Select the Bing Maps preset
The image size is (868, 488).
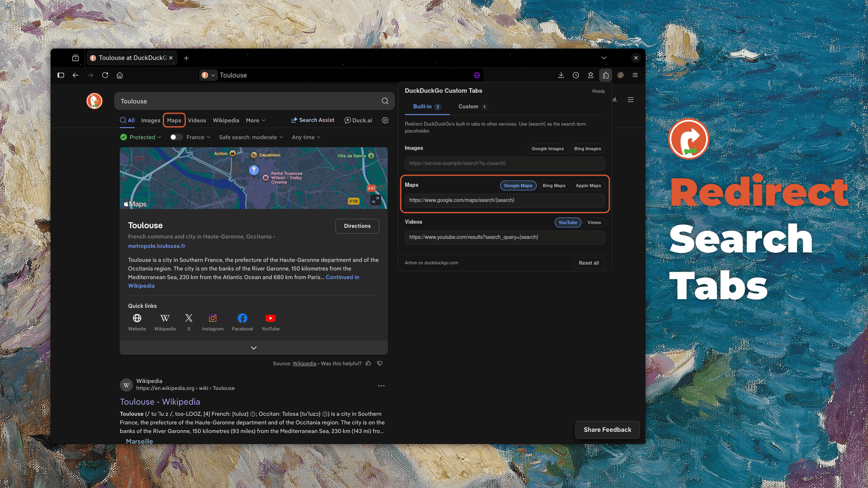[553, 186]
